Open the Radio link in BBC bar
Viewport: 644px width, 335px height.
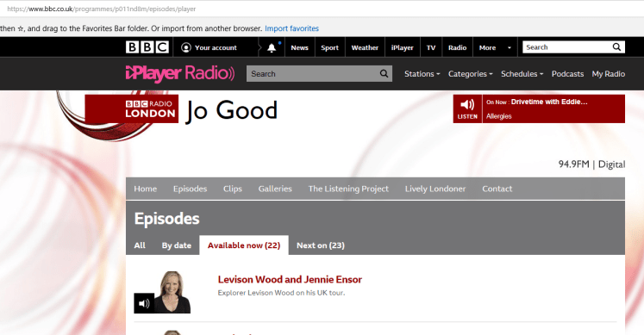pyautogui.click(x=457, y=47)
